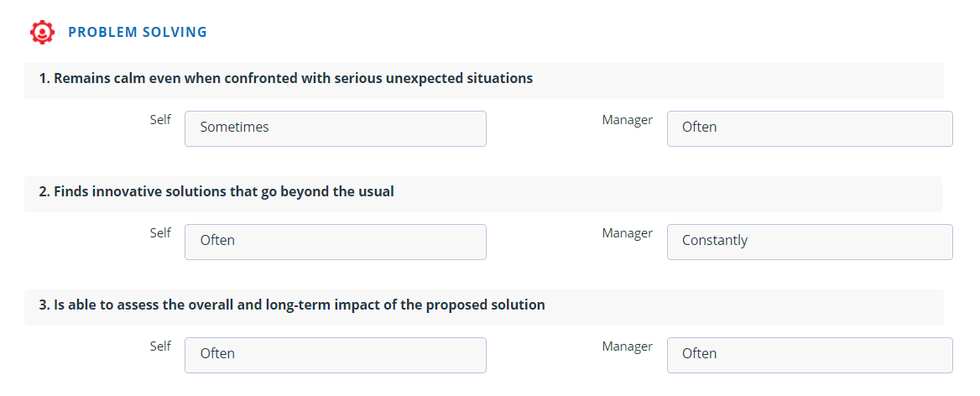Select Self rating field for question 3
This screenshot has width=980, height=396.
click(x=335, y=356)
